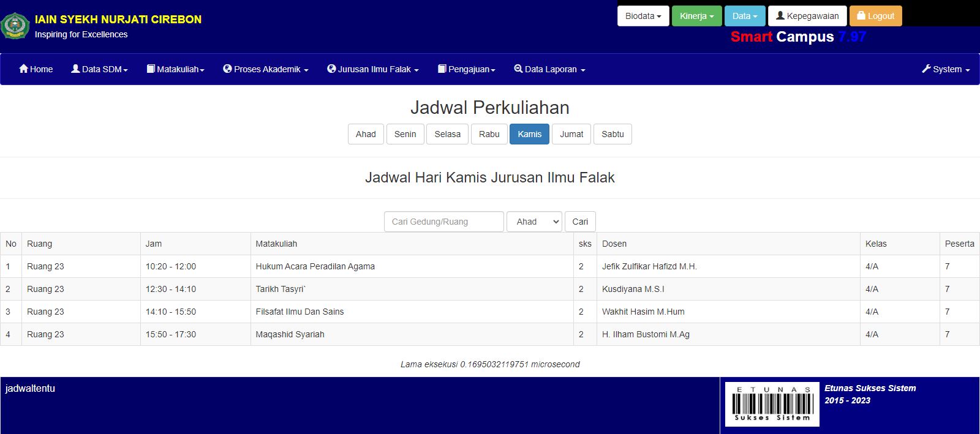
Task: Click the Logout button
Action: [x=876, y=16]
